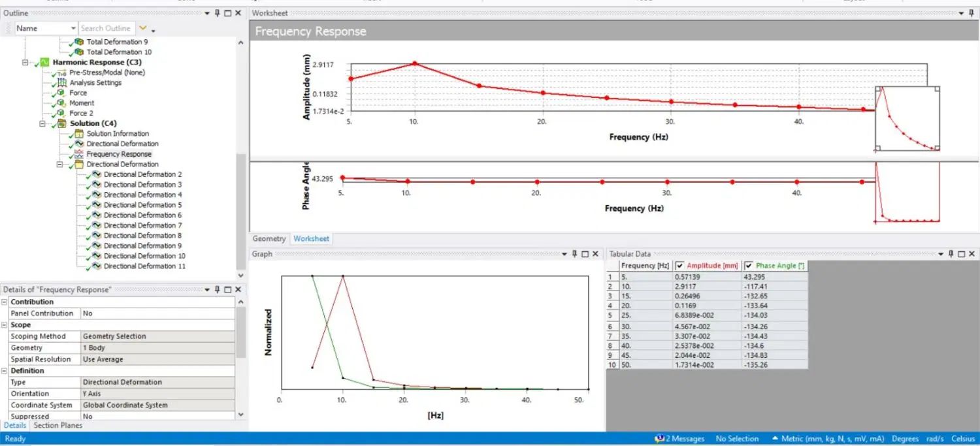Image resolution: width=980 pixels, height=446 pixels.
Task: Open Analysis Settings via its grid icon
Action: point(62,82)
